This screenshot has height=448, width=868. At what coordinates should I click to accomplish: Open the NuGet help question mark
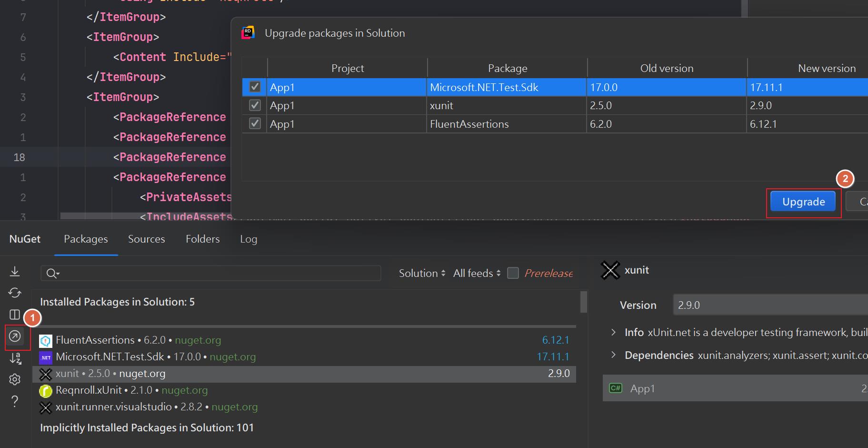click(x=15, y=401)
